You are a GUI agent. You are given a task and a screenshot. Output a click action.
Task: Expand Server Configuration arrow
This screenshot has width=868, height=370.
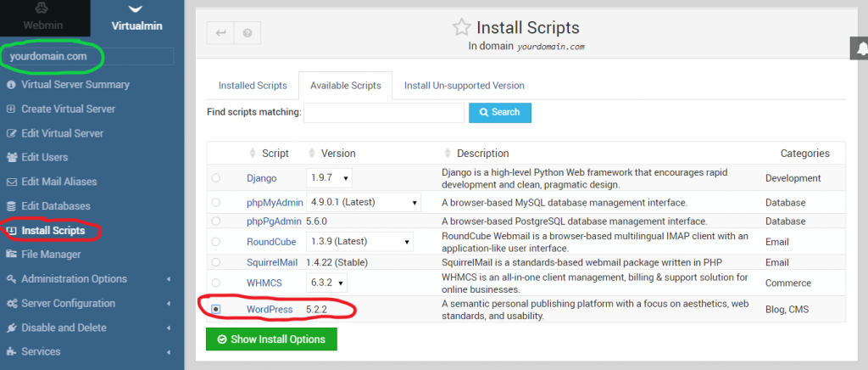169,304
